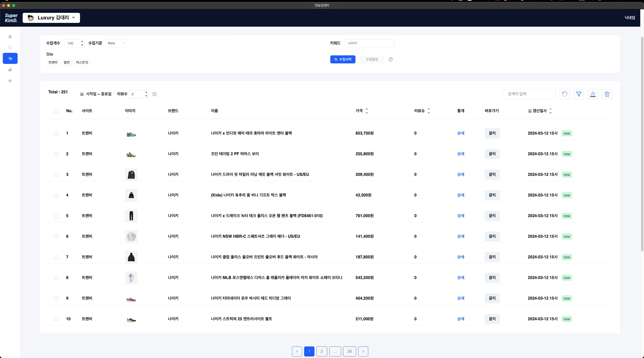Image resolution: width=644 pixels, height=358 pixels.
Task: Open the statistics chart sidebar icon
Action: (x=10, y=70)
